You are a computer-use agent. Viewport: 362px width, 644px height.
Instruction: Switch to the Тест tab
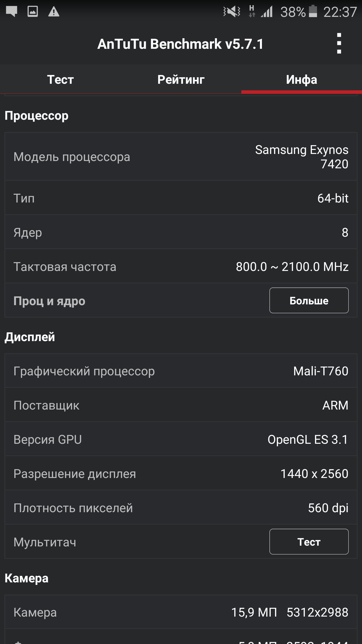click(x=60, y=79)
